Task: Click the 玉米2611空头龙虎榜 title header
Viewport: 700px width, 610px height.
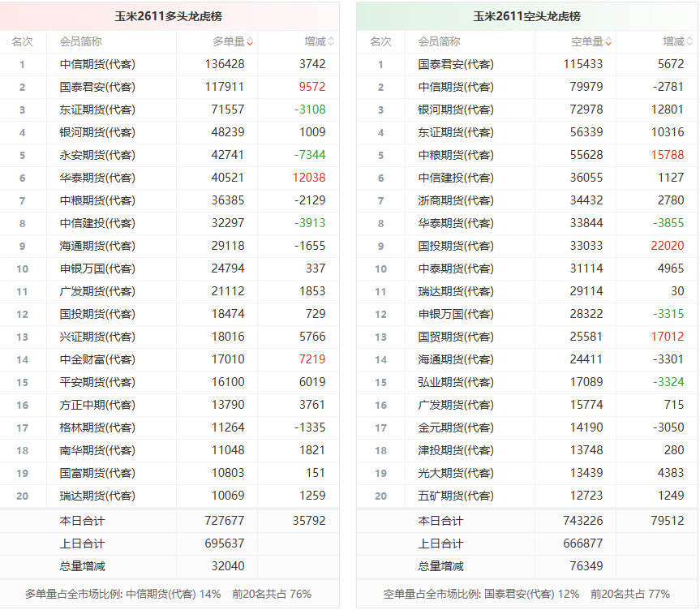Action: click(526, 16)
